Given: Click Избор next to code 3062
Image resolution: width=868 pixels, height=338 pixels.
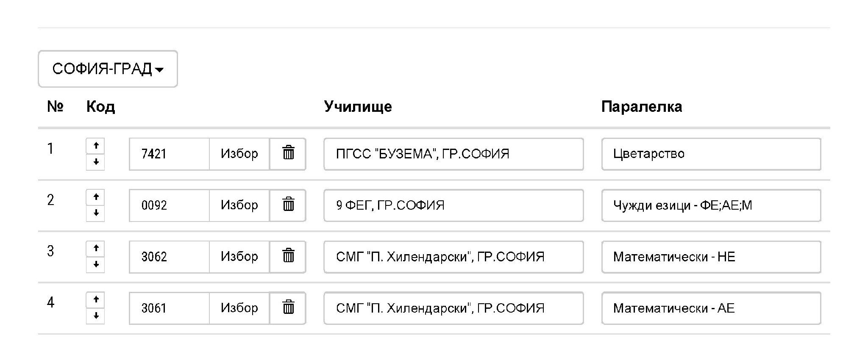Looking at the screenshot, I should (239, 257).
